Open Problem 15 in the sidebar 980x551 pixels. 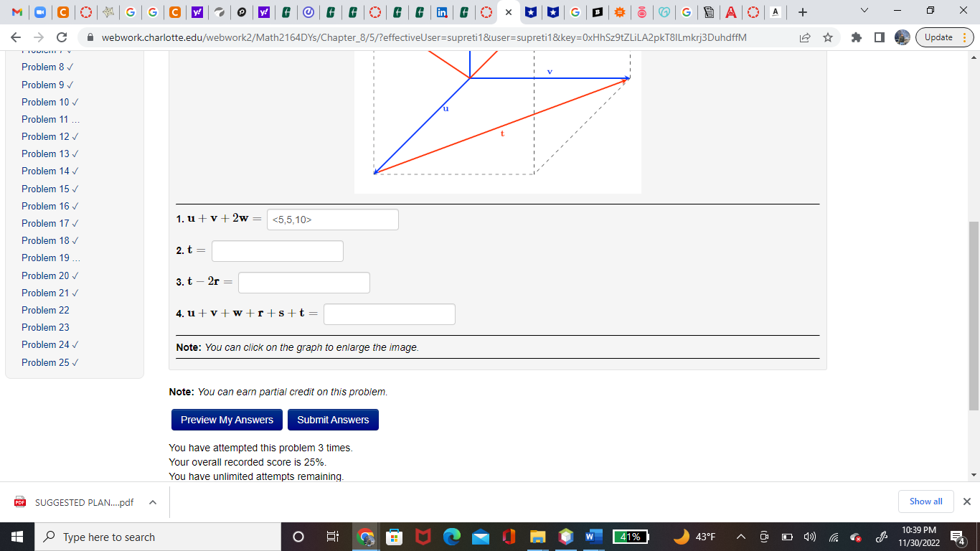click(x=50, y=189)
